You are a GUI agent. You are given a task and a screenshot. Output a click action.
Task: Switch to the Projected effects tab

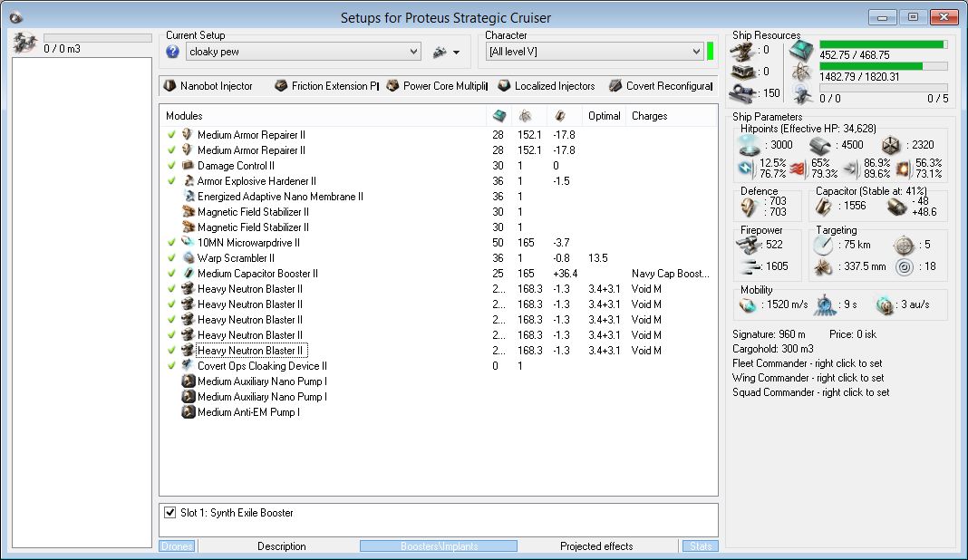pyautogui.click(x=596, y=546)
